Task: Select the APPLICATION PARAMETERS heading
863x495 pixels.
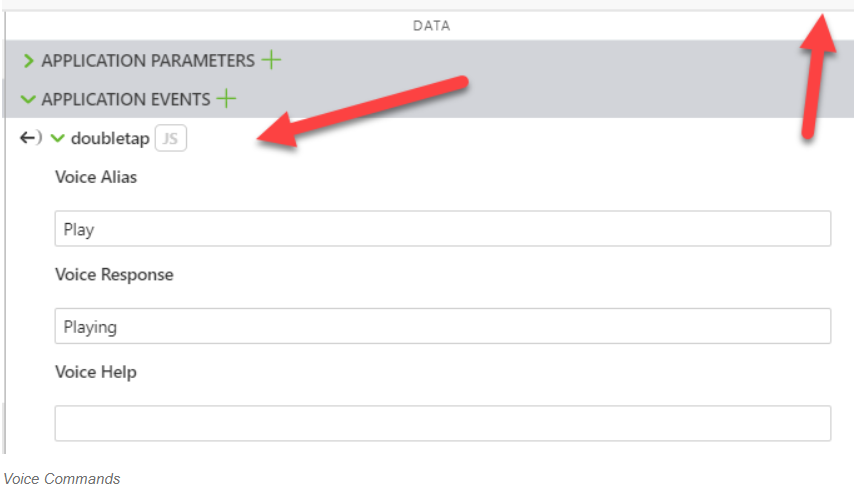Action: pos(147,61)
